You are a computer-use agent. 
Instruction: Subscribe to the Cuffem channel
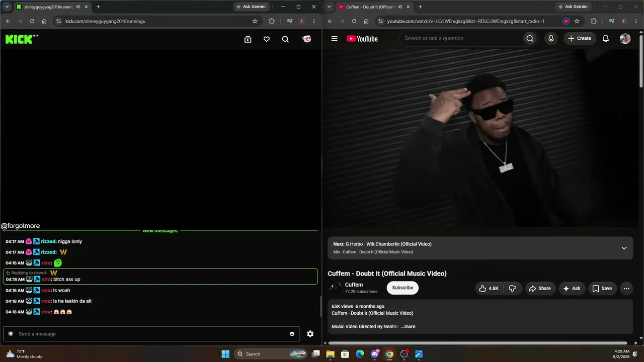403,288
